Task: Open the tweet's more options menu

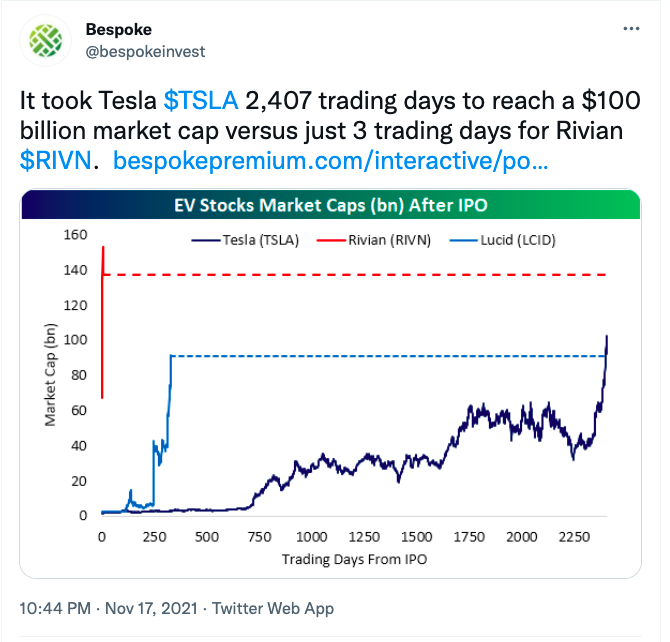Action: pyautogui.click(x=631, y=29)
